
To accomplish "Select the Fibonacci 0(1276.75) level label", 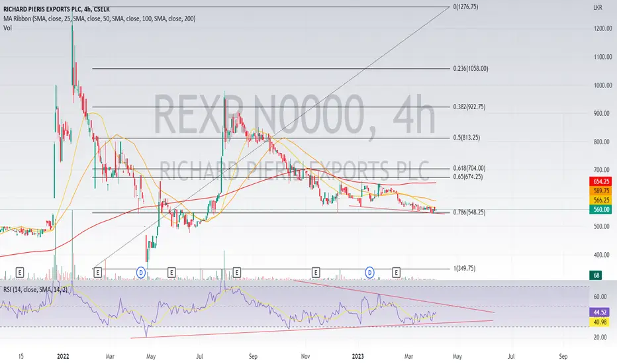I will click(x=465, y=7).
